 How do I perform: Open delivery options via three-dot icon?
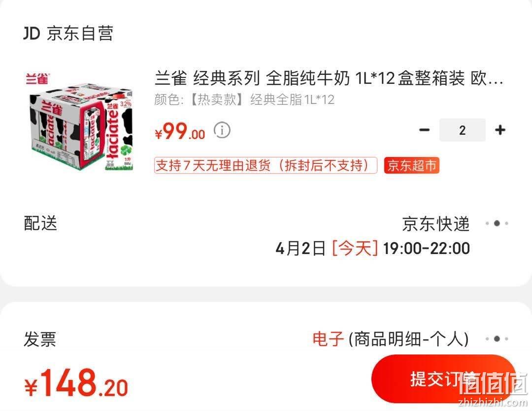[497, 223]
